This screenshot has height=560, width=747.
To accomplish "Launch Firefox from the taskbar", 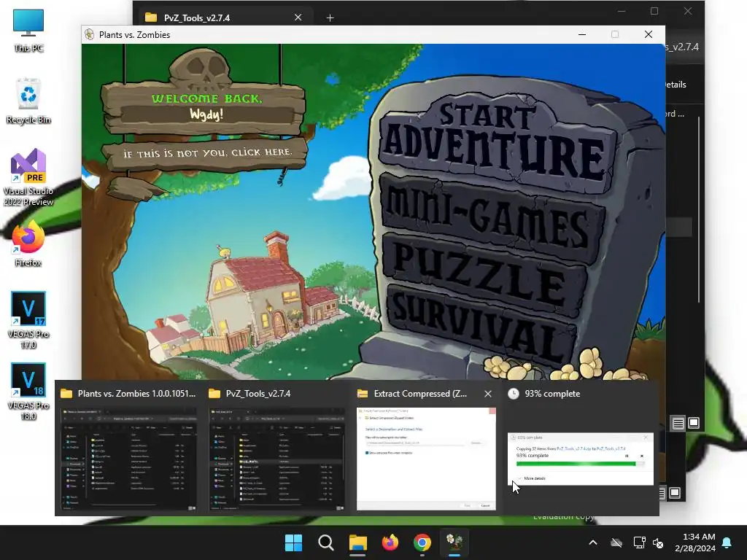I will [x=390, y=542].
